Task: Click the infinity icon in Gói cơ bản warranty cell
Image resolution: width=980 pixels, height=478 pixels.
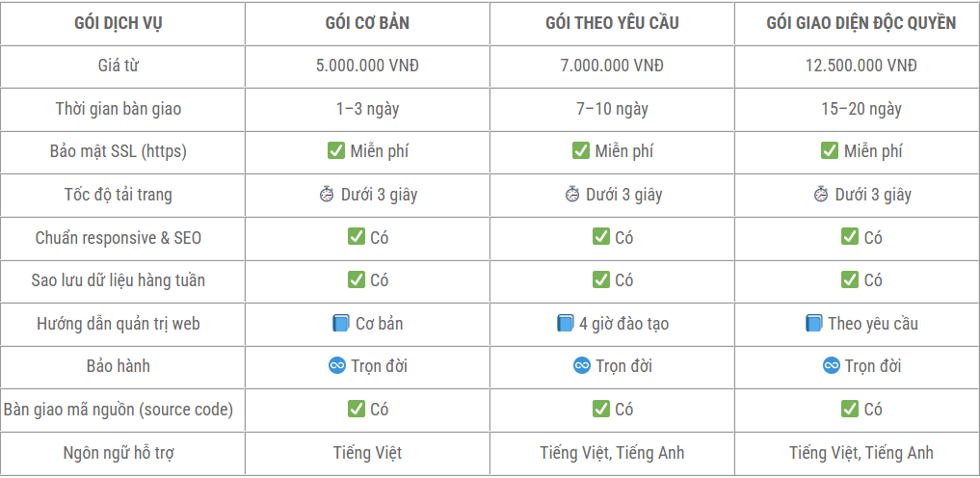Action: pyautogui.click(x=337, y=365)
